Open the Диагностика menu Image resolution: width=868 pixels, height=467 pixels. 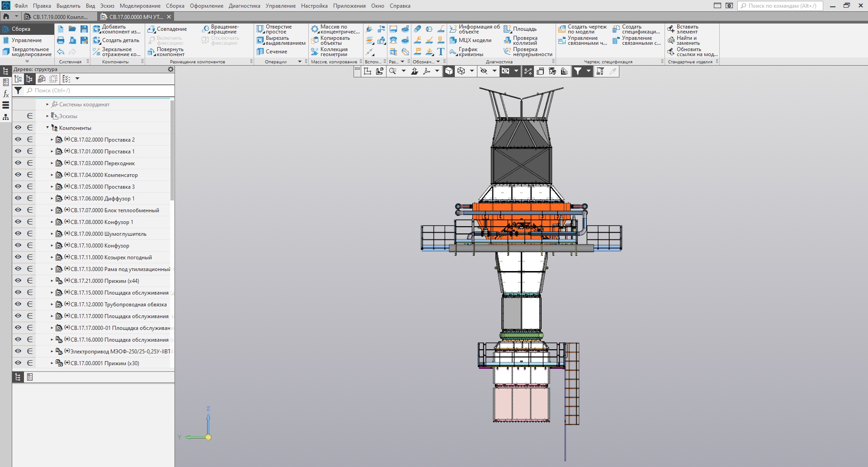pos(244,6)
